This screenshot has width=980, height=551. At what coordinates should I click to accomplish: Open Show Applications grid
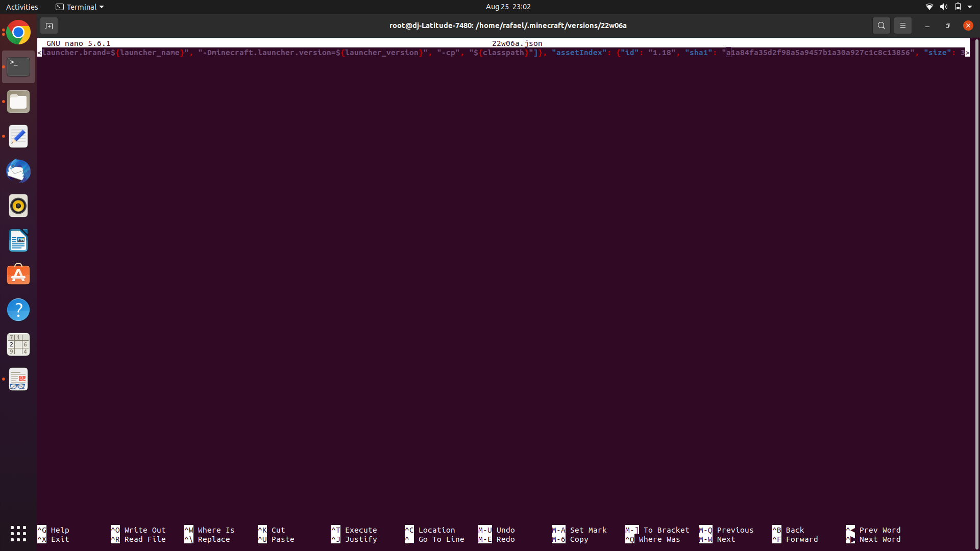tap(18, 534)
